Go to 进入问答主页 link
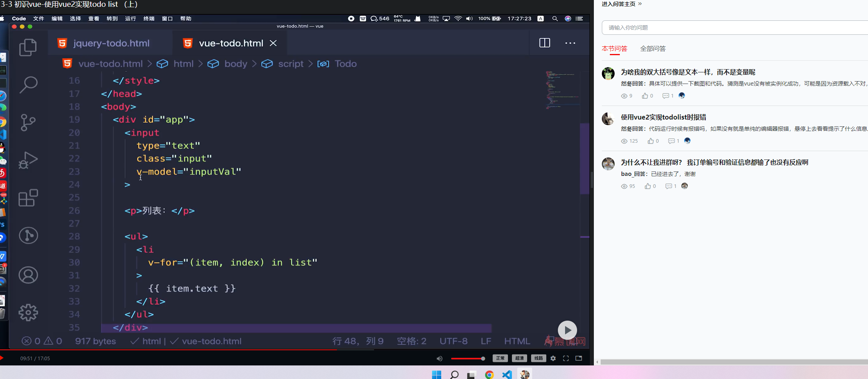868x379 pixels. coord(621,4)
